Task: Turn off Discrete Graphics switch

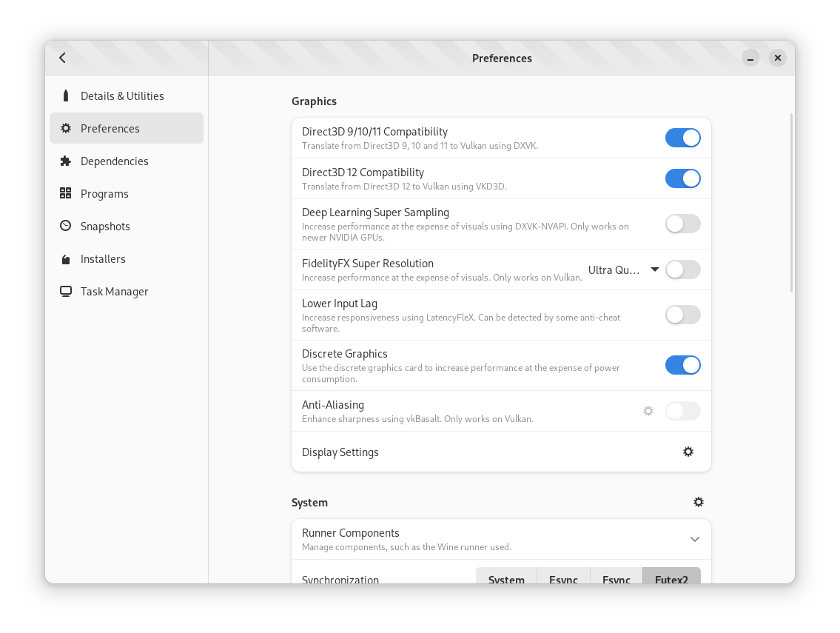Action: 682,365
